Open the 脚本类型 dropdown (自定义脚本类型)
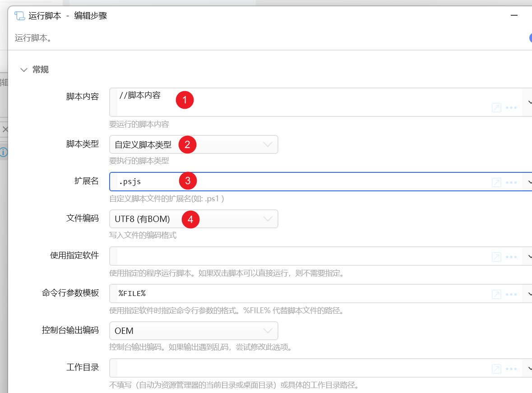The width and height of the screenshot is (532, 393). [x=194, y=144]
